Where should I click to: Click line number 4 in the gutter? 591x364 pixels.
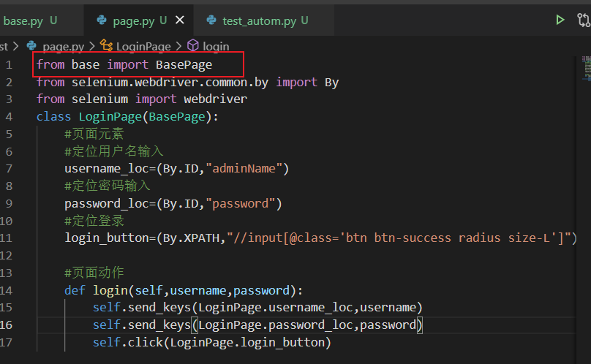[9, 117]
